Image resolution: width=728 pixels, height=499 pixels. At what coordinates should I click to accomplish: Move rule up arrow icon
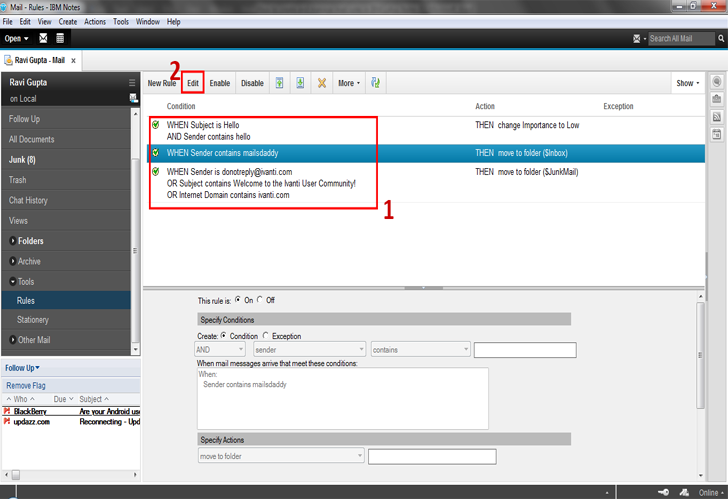click(x=280, y=83)
